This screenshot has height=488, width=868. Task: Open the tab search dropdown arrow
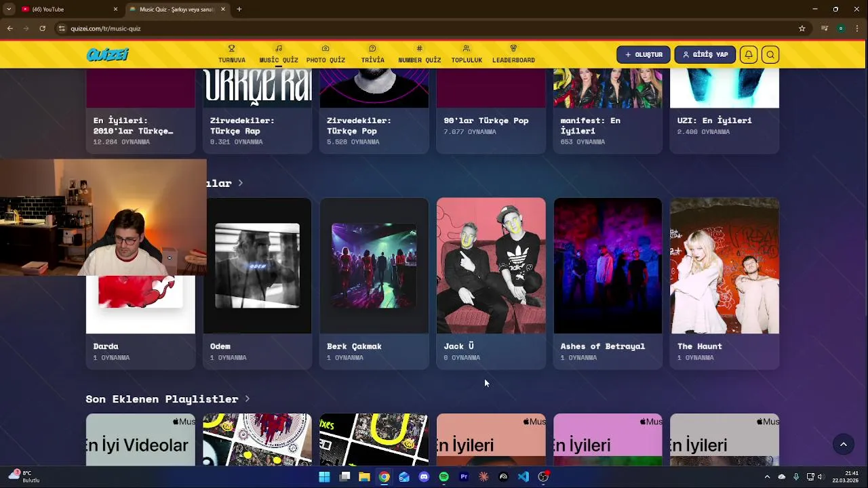[x=9, y=9]
